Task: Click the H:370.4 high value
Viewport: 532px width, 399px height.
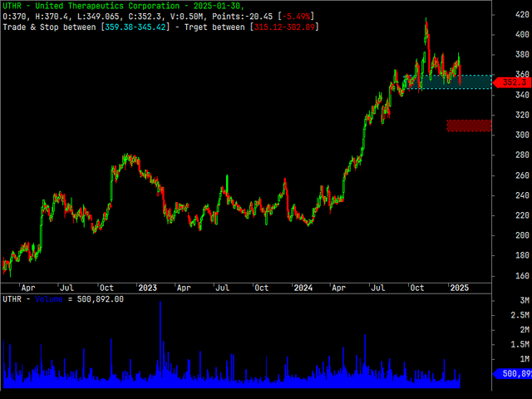Action: (x=52, y=17)
